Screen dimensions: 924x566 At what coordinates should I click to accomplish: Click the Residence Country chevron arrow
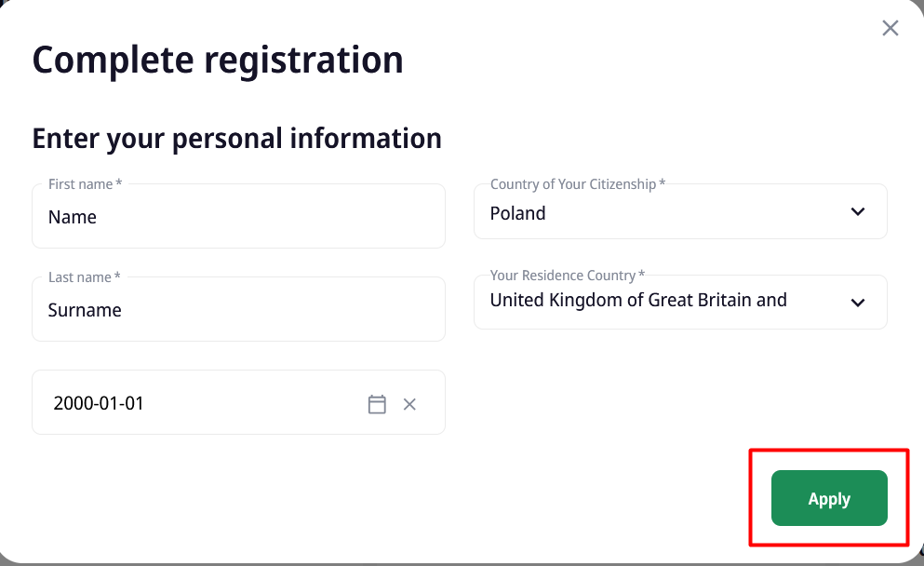tap(858, 303)
